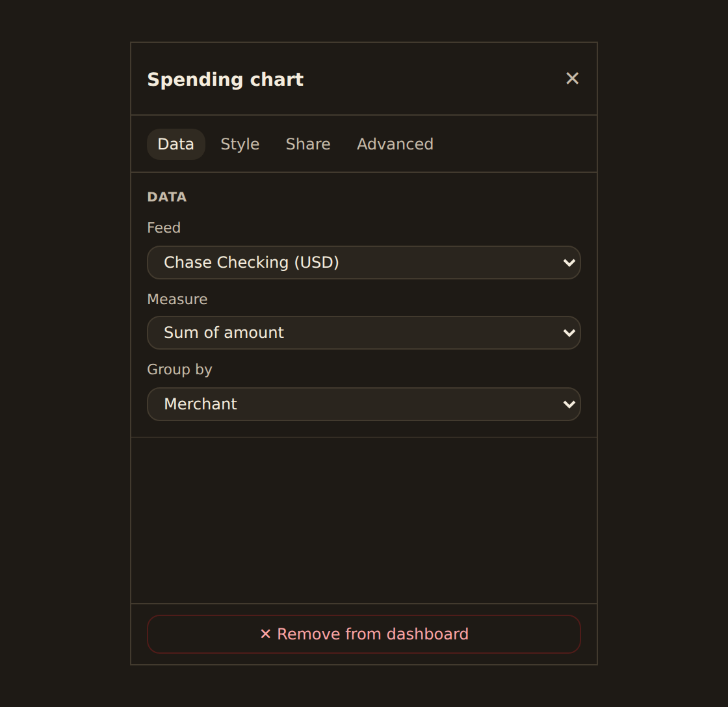Open the Measure dropdown showing Sum of amount
Image resolution: width=728 pixels, height=707 pixels.
363,333
